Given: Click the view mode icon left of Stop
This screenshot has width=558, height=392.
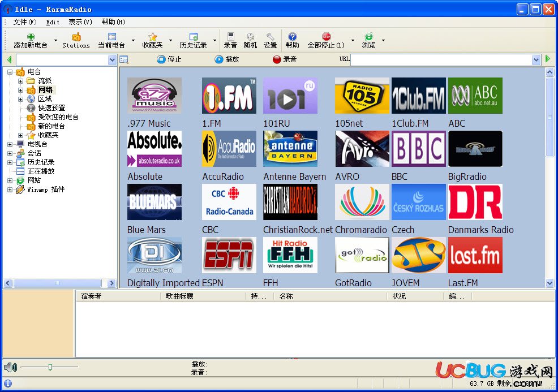Looking at the screenshot, I should pyautogui.click(x=123, y=59).
